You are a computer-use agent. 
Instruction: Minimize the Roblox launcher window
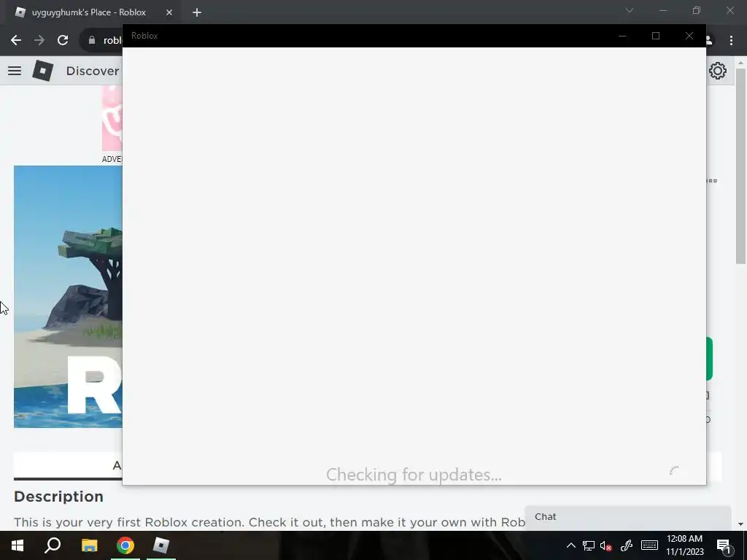622,36
